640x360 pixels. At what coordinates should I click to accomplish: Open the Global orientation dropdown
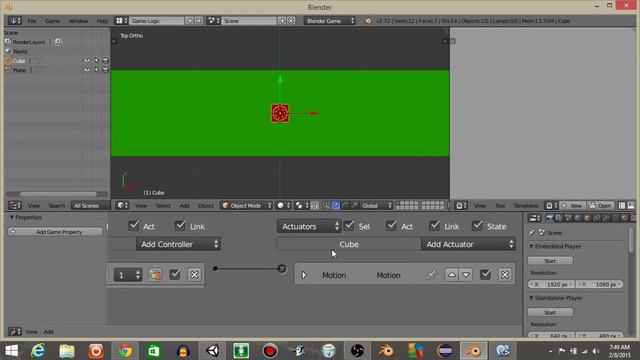376,205
